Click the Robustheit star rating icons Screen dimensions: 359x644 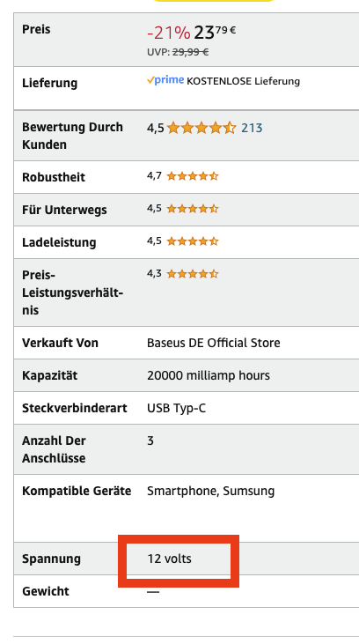tap(193, 176)
